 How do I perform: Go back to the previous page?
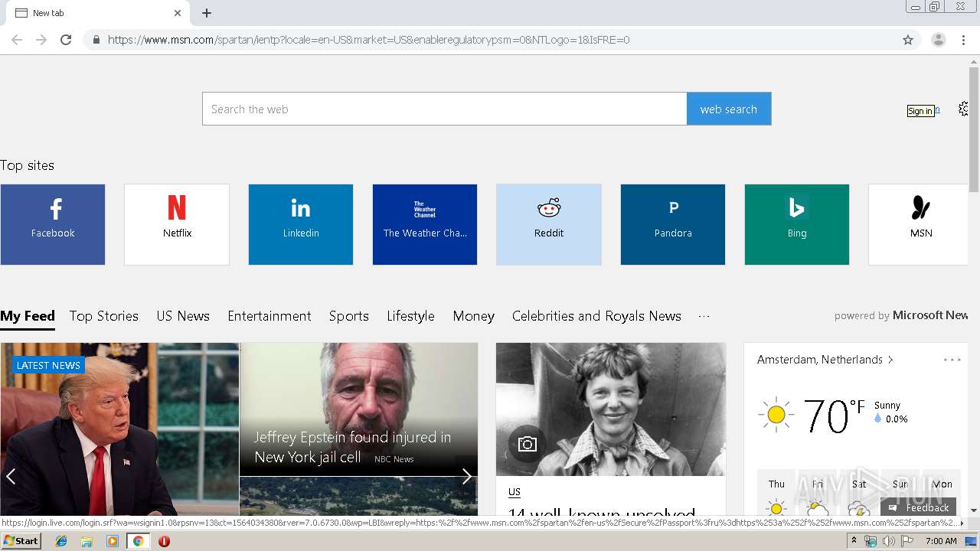click(17, 40)
